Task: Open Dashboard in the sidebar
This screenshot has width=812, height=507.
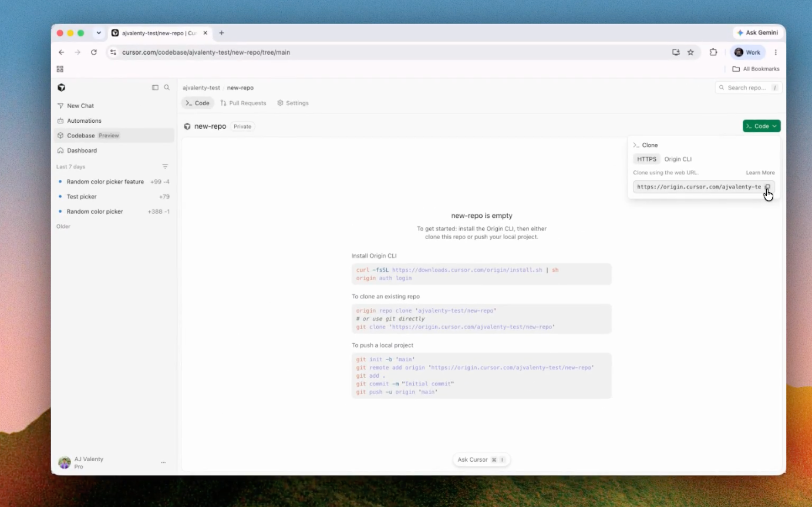Action: coord(113,150)
